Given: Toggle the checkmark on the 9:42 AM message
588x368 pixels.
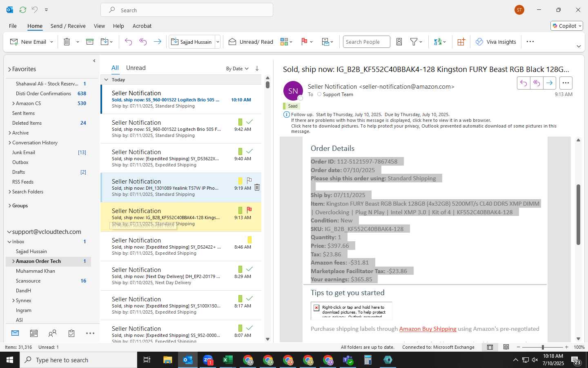Looking at the screenshot, I should pyautogui.click(x=249, y=121).
